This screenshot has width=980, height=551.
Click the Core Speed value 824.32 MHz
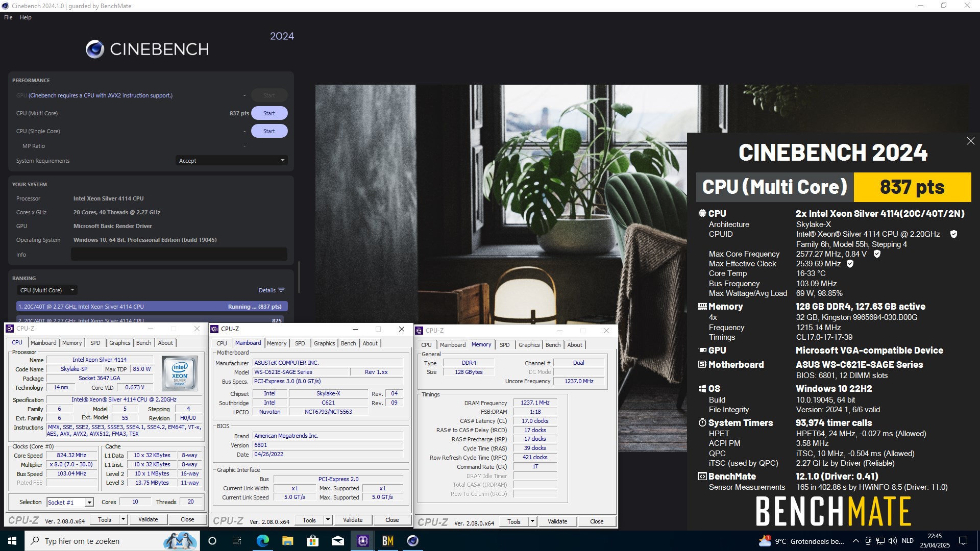click(71, 456)
